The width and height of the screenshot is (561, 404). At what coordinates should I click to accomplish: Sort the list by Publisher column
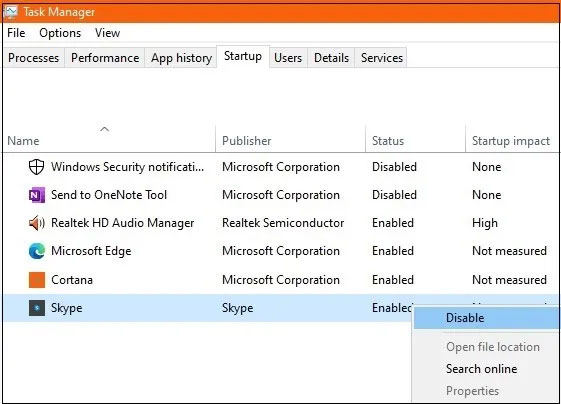247,141
